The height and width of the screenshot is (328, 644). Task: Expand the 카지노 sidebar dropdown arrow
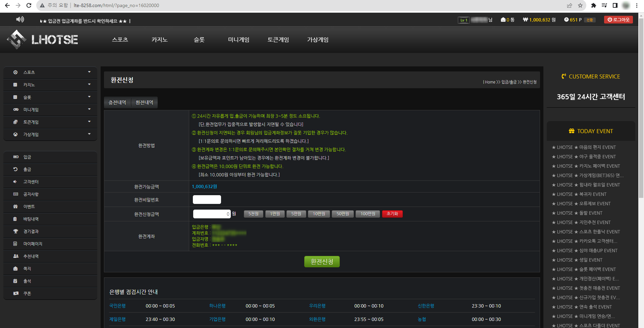(x=89, y=84)
